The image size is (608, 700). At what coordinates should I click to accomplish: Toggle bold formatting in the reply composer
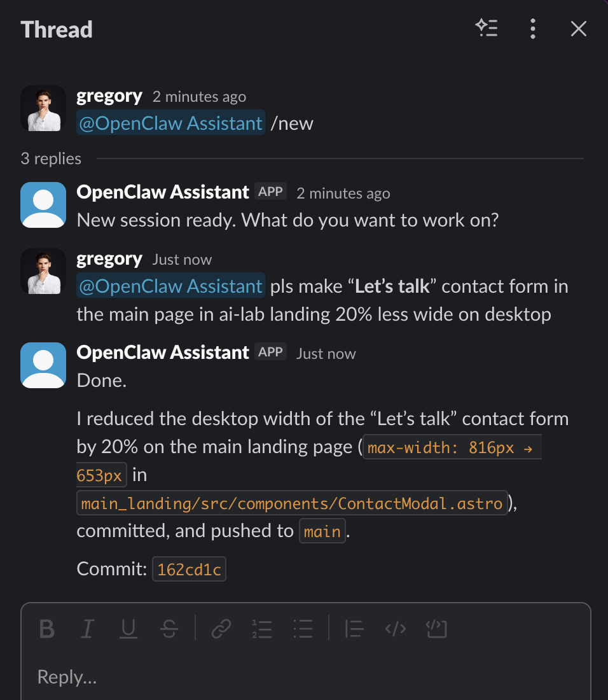tap(45, 629)
